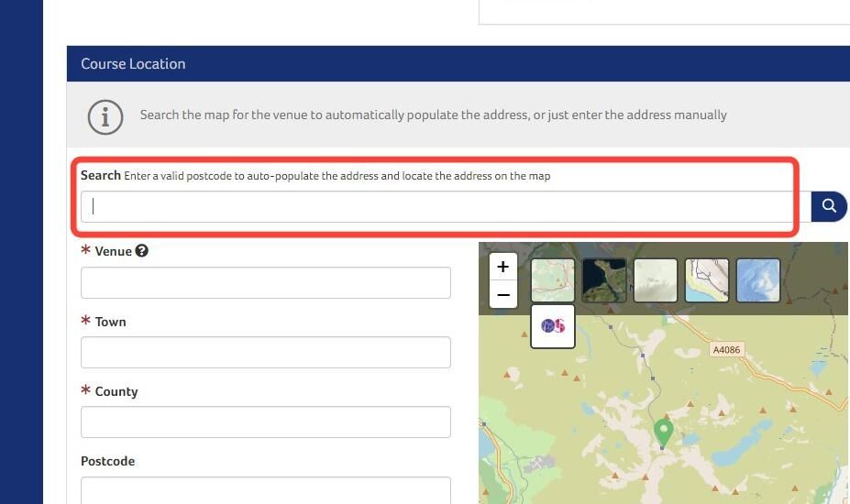Select the coastal road map layer thumbnail
Viewport: 850px width, 504px height.
(x=707, y=280)
